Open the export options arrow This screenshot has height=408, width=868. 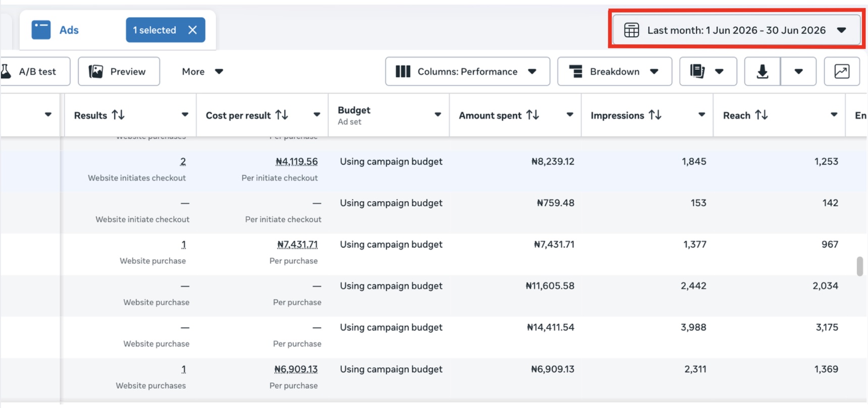798,72
